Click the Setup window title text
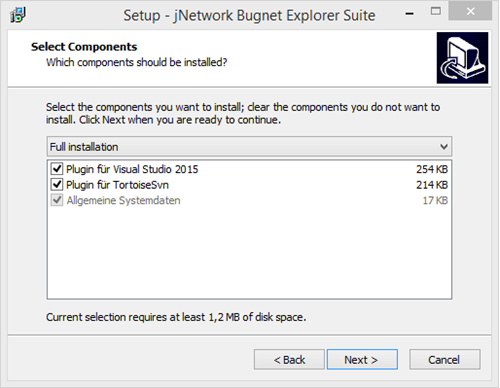Viewport: 500px width, 388px height. [x=249, y=15]
